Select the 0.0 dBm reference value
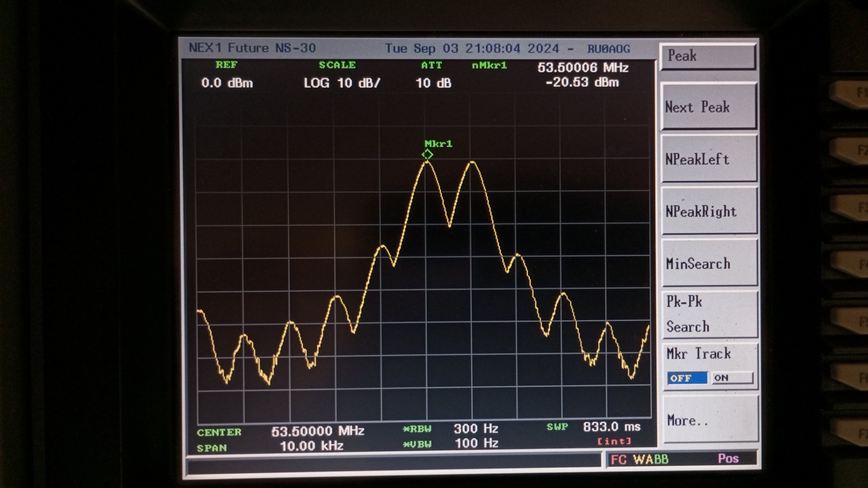The width and height of the screenshot is (868, 488). [227, 83]
